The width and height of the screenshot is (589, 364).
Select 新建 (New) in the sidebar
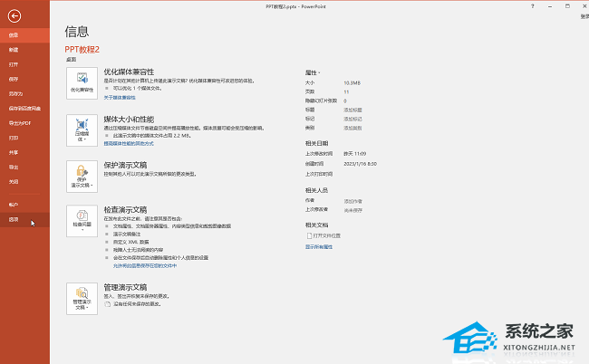[14, 50]
